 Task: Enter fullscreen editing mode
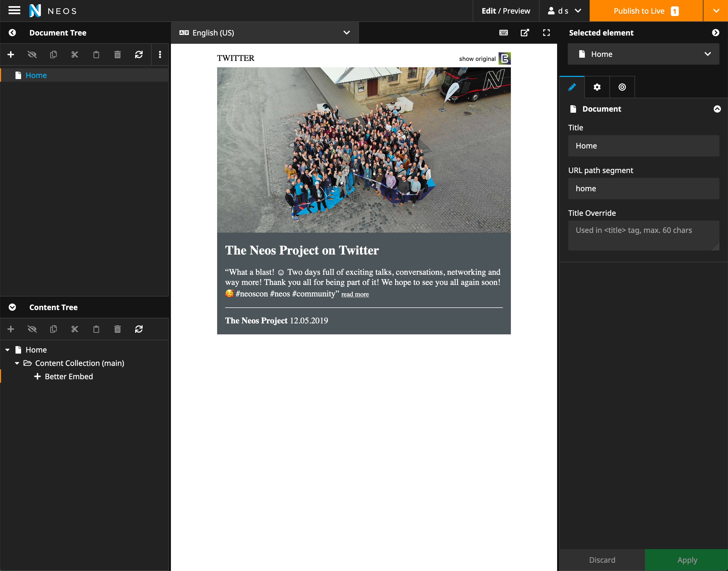546,33
